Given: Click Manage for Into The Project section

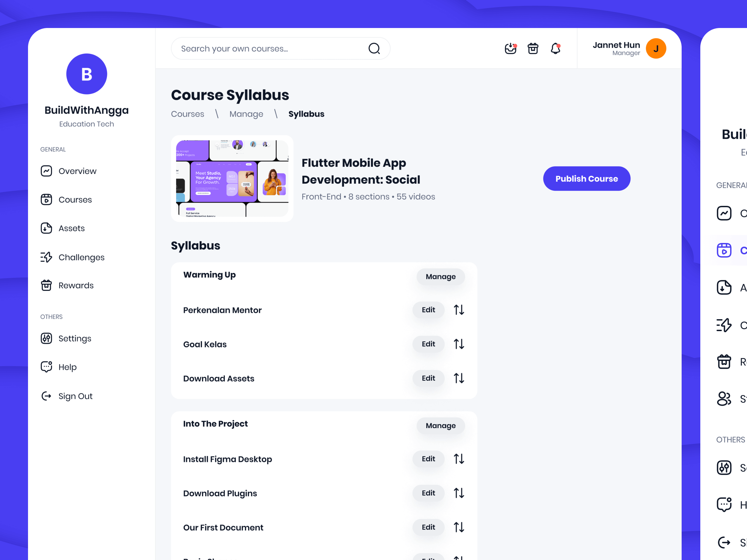Looking at the screenshot, I should tap(440, 426).
